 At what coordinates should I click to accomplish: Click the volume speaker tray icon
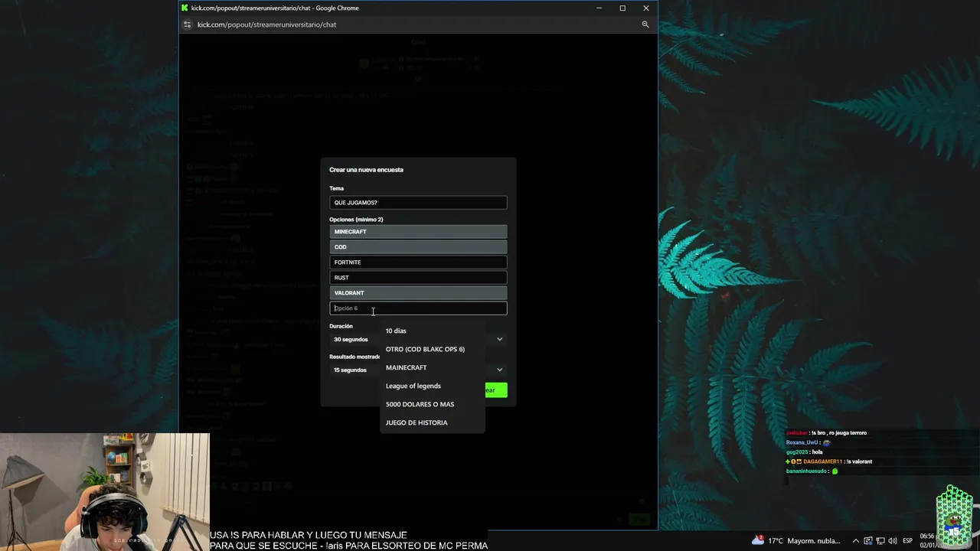893,540
